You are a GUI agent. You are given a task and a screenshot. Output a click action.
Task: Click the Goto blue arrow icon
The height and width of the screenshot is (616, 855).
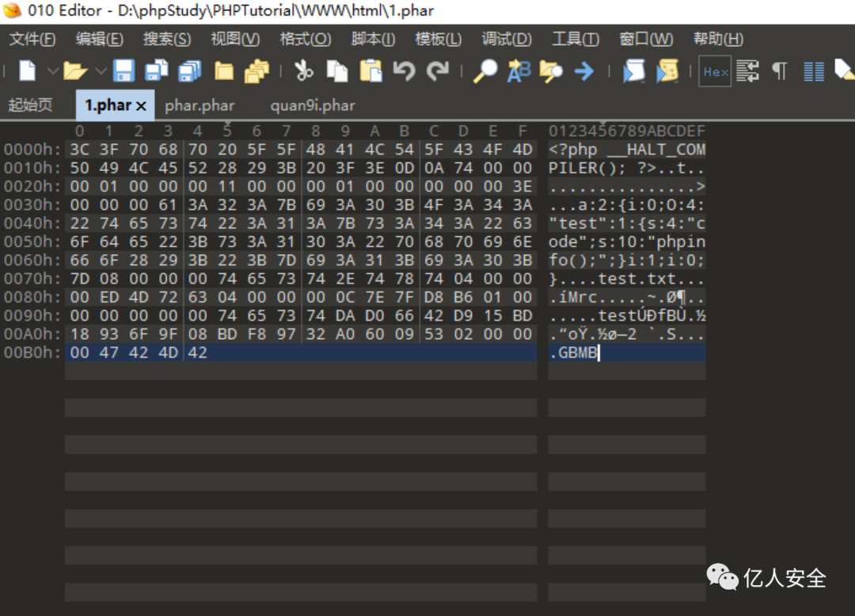point(584,71)
